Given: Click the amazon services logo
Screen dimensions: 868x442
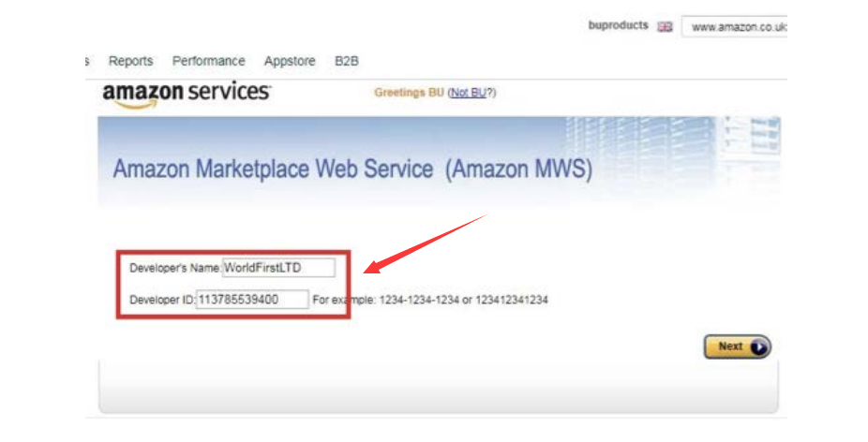Looking at the screenshot, I should pyautogui.click(x=187, y=95).
